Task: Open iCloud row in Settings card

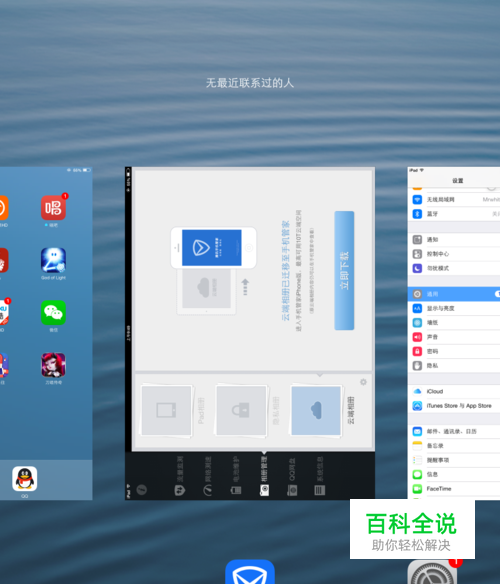Action: pos(454,391)
